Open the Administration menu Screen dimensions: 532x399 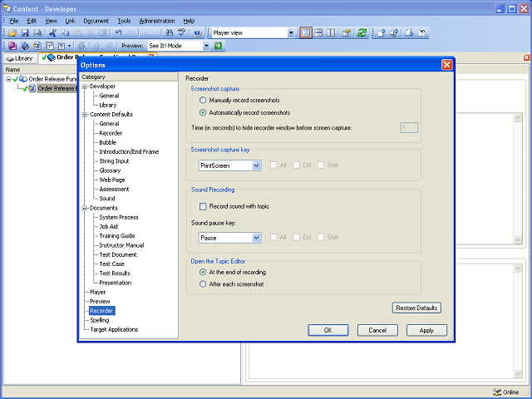click(x=157, y=21)
